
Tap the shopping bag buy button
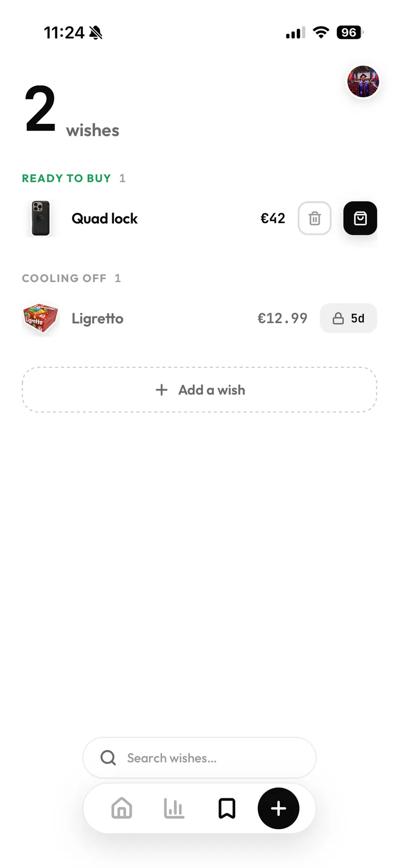tap(360, 219)
